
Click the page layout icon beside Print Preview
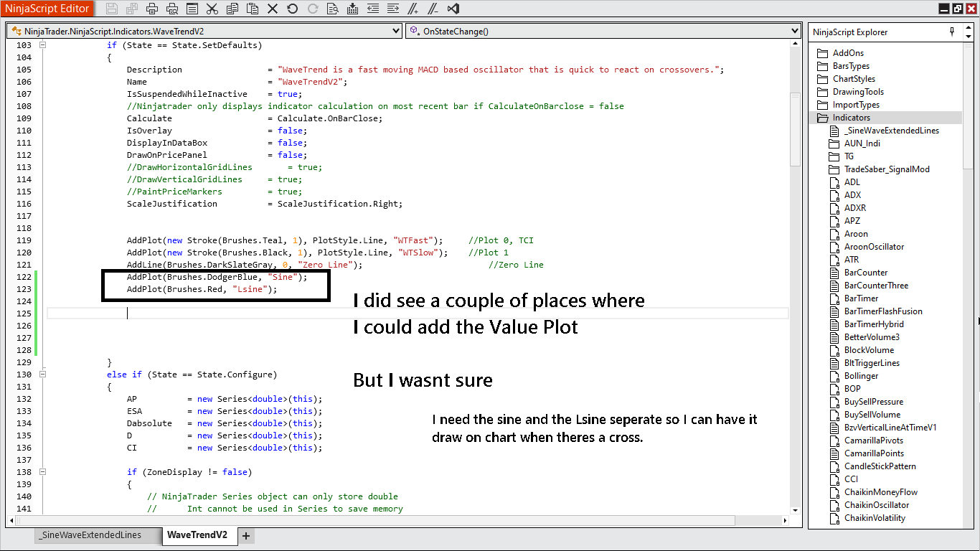[192, 9]
